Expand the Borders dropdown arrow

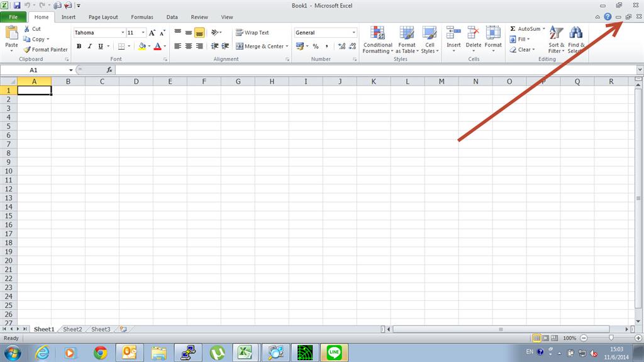[129, 46]
